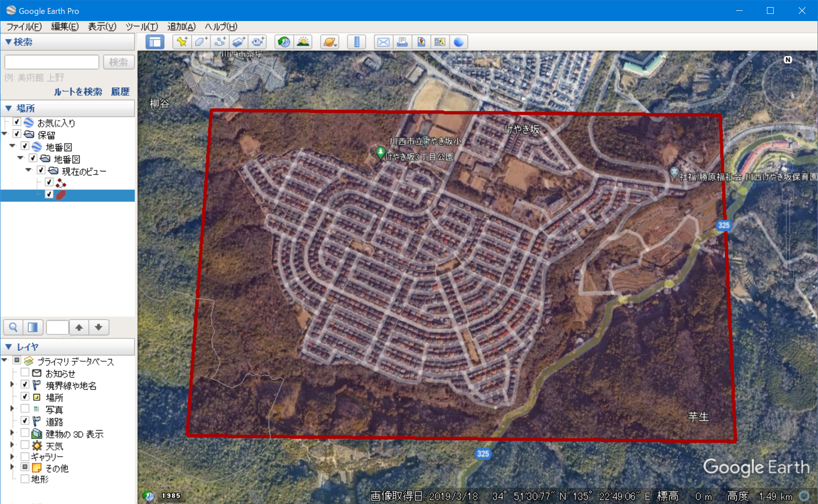
Task: Collapse the 検索 panel
Action: coord(8,42)
